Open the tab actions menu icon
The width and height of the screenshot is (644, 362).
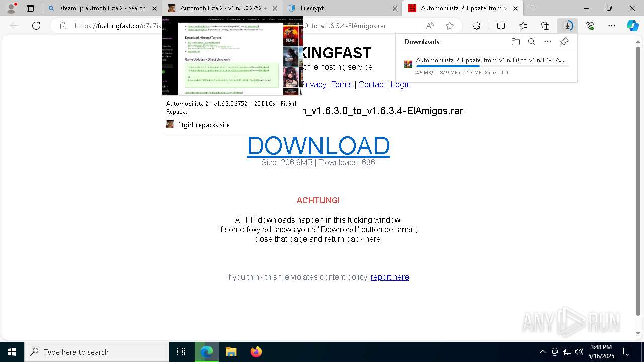tap(30, 8)
